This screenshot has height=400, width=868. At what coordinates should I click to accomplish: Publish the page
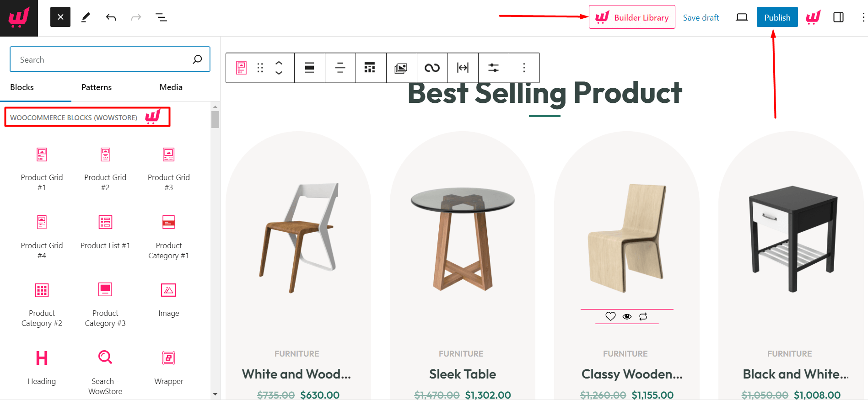pyautogui.click(x=777, y=17)
